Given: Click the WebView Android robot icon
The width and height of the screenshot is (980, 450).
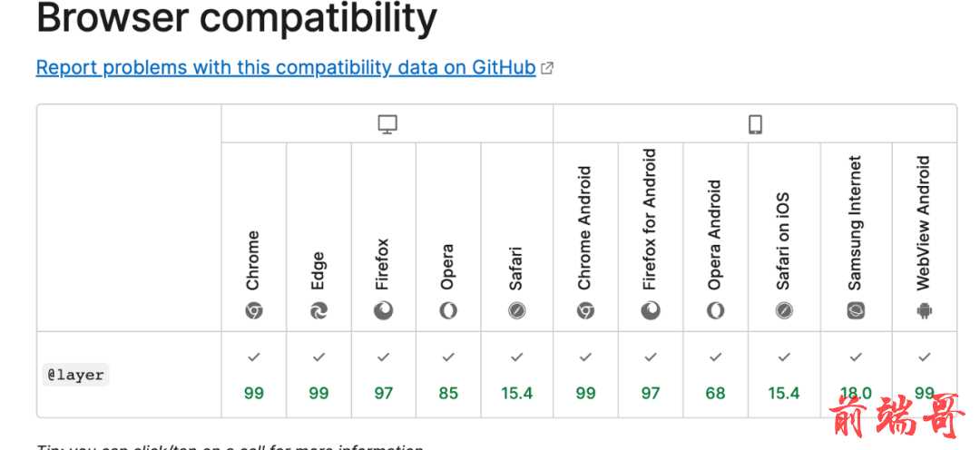Looking at the screenshot, I should coord(925,310).
